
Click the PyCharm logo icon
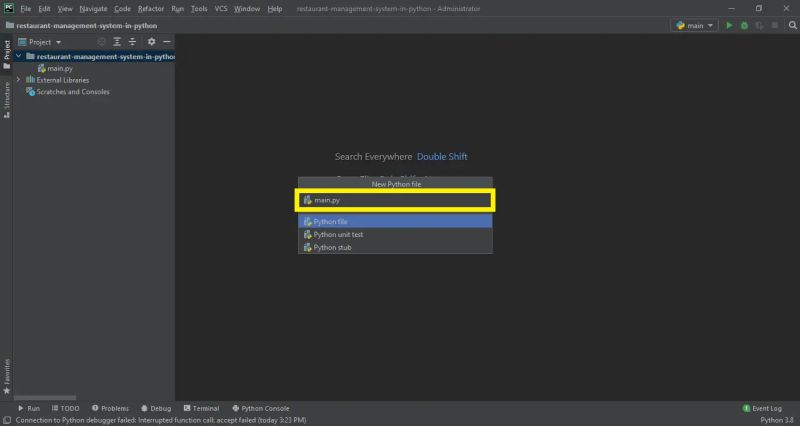click(x=9, y=8)
